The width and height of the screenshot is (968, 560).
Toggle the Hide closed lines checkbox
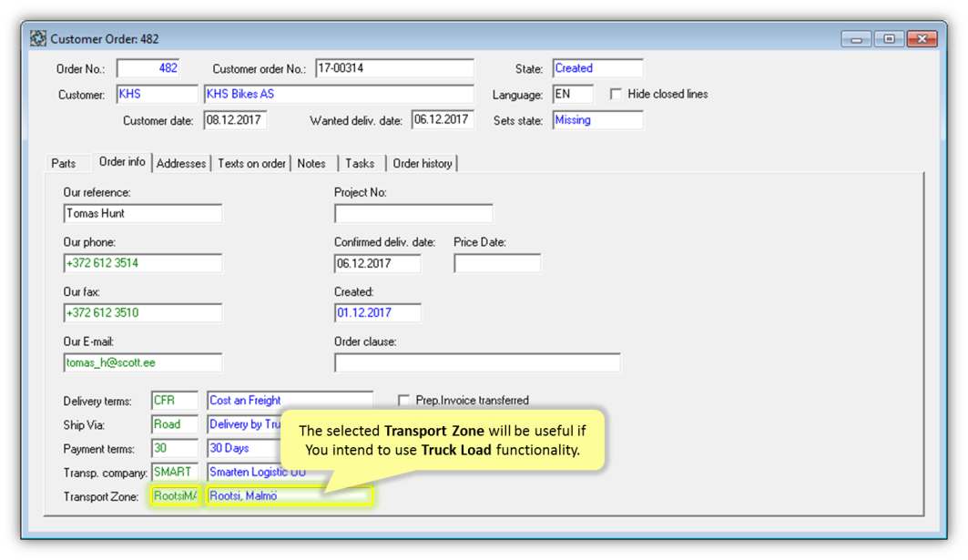pos(616,94)
